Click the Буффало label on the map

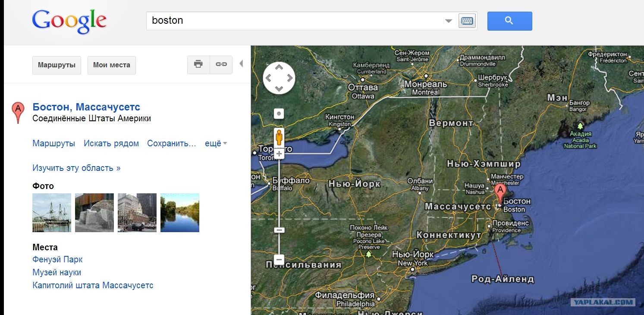(291, 181)
